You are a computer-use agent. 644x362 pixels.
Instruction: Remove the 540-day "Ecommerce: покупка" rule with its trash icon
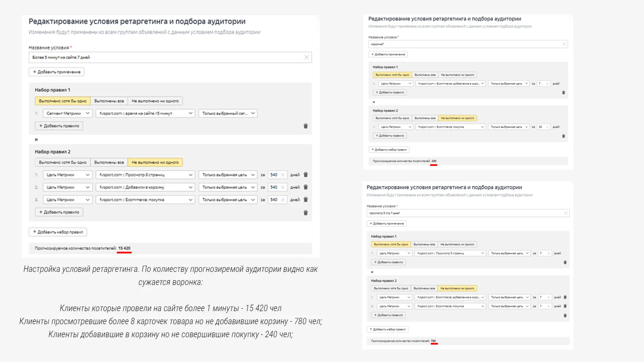(x=306, y=200)
